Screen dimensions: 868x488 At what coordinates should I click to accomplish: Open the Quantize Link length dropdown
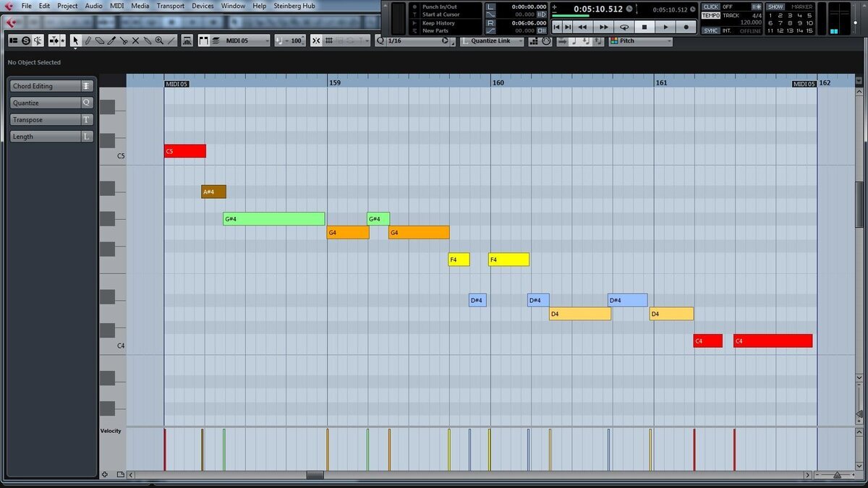coord(492,41)
